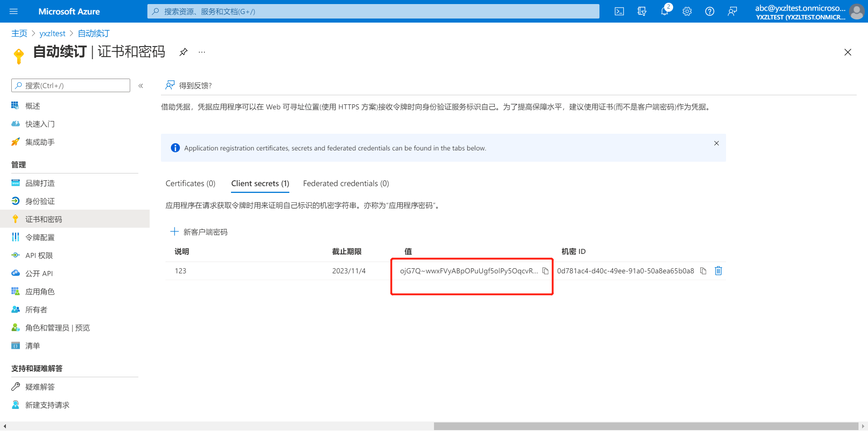The image size is (868, 431).
Task: Open the directory and subscription filter icon
Action: [642, 11]
